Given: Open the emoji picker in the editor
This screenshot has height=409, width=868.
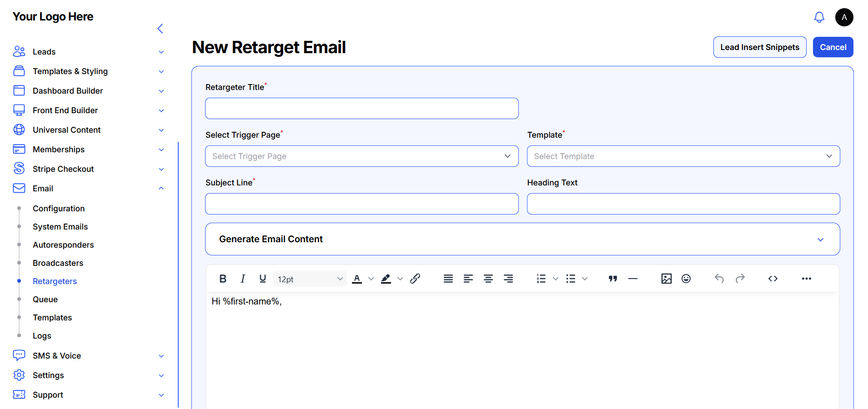Looking at the screenshot, I should pos(686,279).
